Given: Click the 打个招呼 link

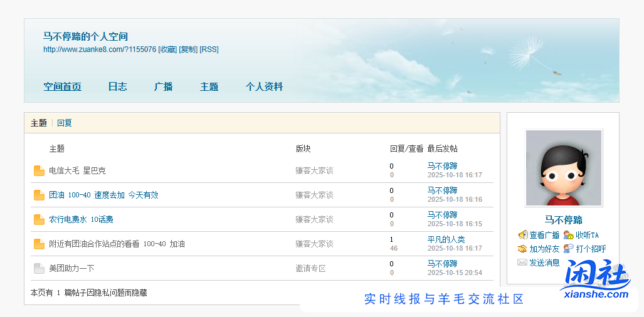Looking at the screenshot, I should [x=591, y=249].
